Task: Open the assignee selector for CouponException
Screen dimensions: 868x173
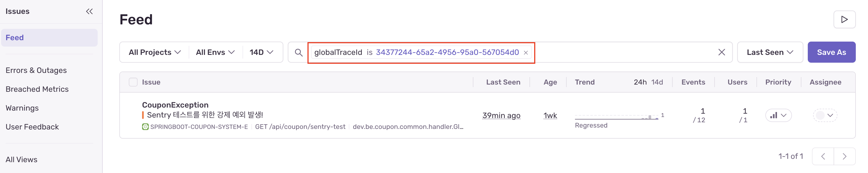Action: pos(825,115)
